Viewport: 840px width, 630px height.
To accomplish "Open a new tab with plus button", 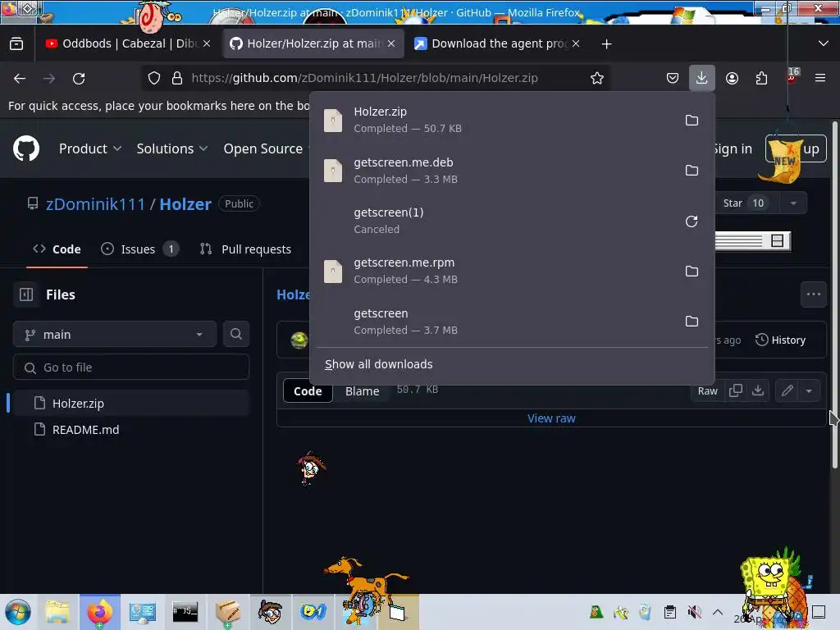I will pyautogui.click(x=606, y=44).
